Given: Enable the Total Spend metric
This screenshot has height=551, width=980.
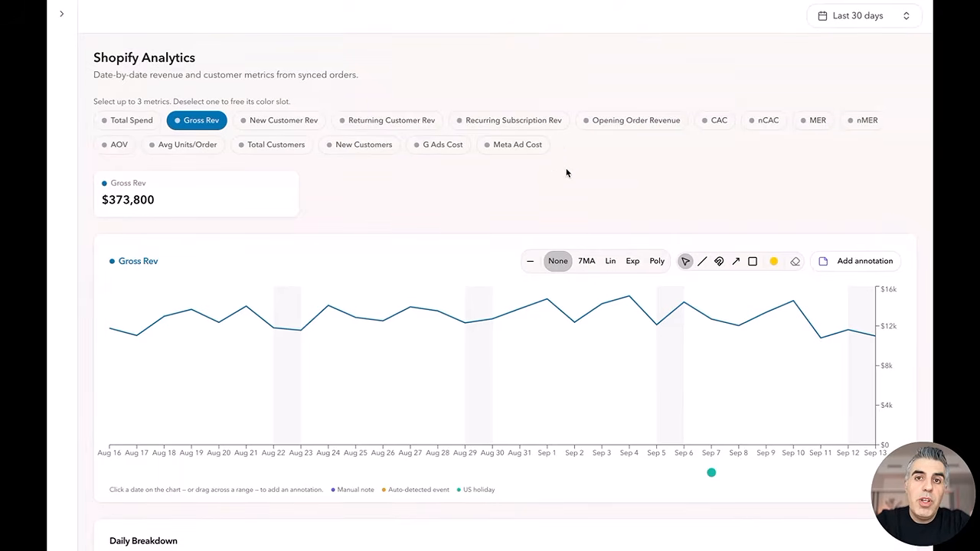Looking at the screenshot, I should (127, 120).
